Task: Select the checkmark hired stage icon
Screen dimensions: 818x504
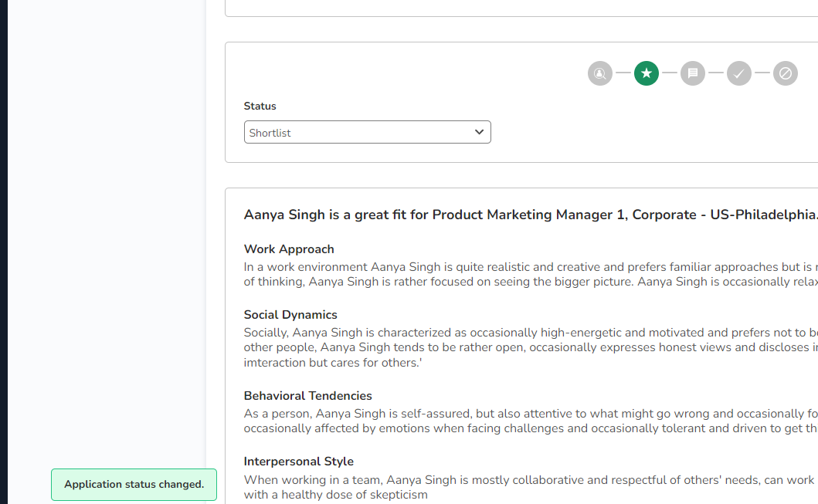Action: 739,73
